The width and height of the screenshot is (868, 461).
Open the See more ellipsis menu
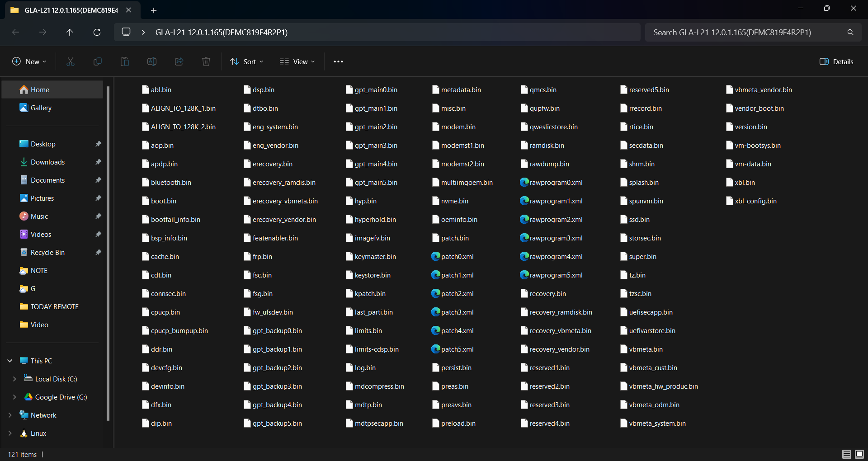coord(338,61)
